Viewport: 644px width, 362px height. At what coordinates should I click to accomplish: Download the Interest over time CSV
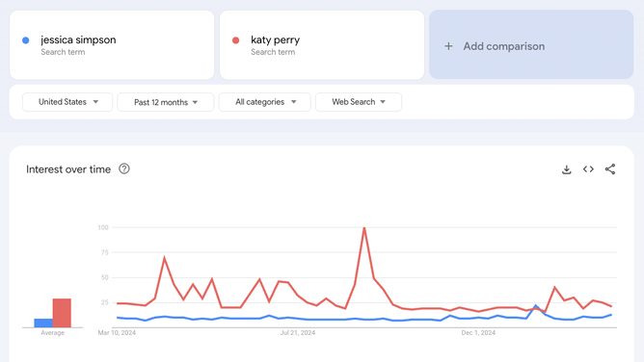pos(566,169)
